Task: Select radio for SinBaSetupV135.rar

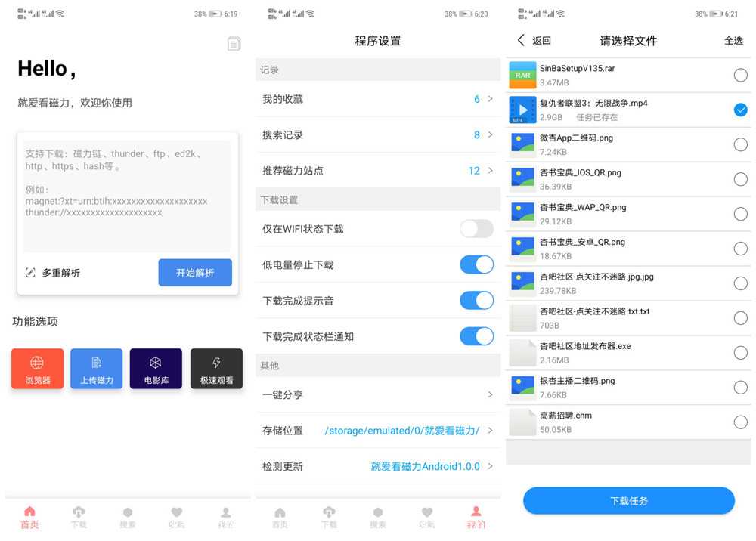Action: coord(741,75)
